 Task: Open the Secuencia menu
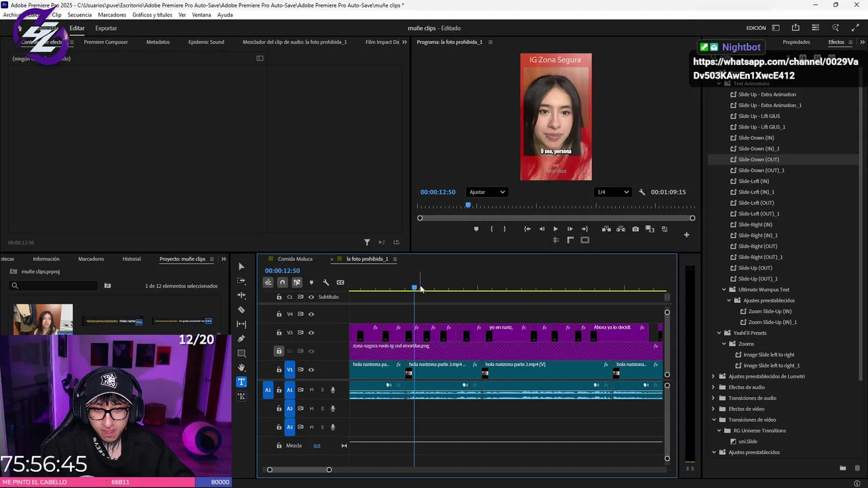pos(79,15)
